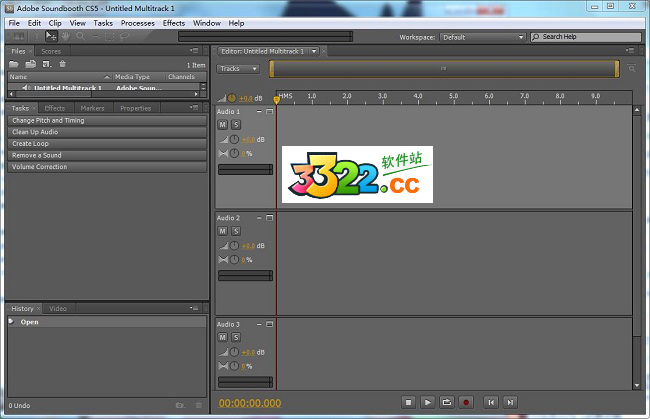The height and width of the screenshot is (419, 650).
Task: Open the Editor Untitled Multitrack 1 dropdown arrow
Action: pyautogui.click(x=314, y=51)
